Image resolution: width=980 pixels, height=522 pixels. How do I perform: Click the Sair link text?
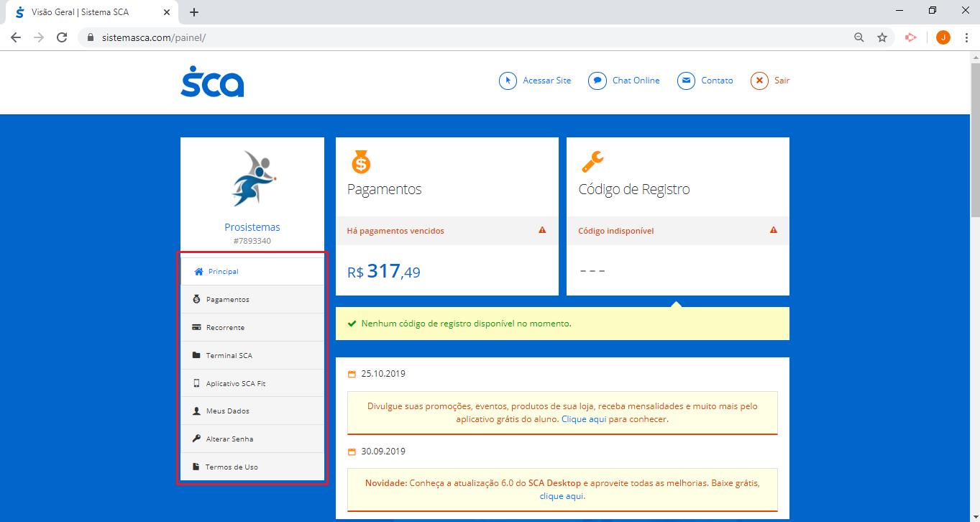tap(782, 81)
